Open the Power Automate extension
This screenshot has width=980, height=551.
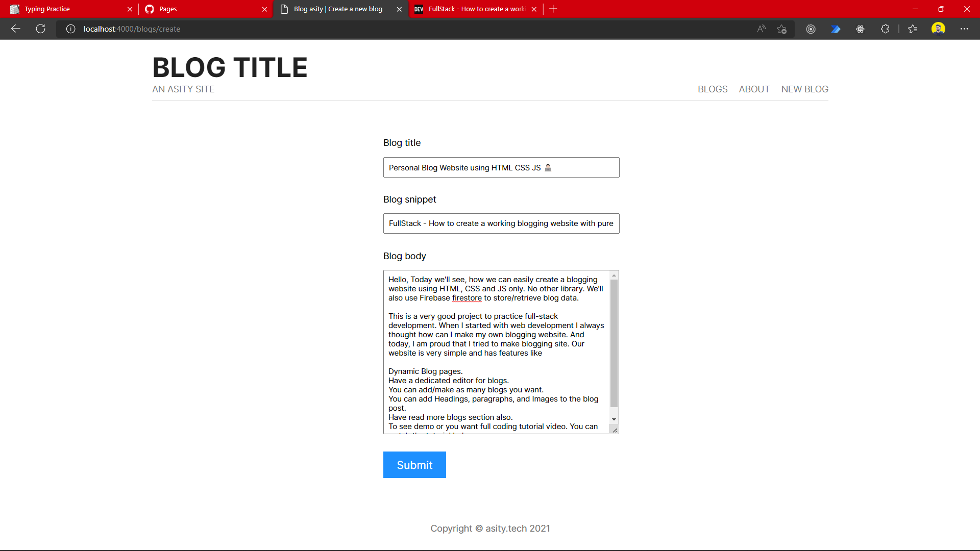pos(836,29)
